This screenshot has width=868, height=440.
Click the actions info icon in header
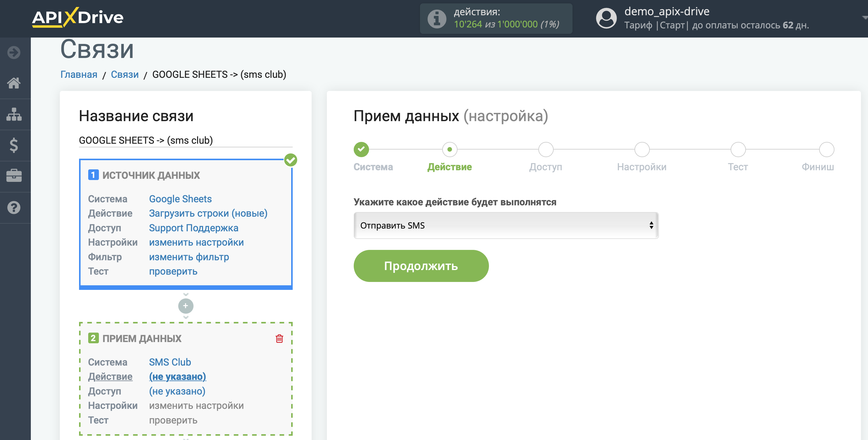click(x=437, y=19)
